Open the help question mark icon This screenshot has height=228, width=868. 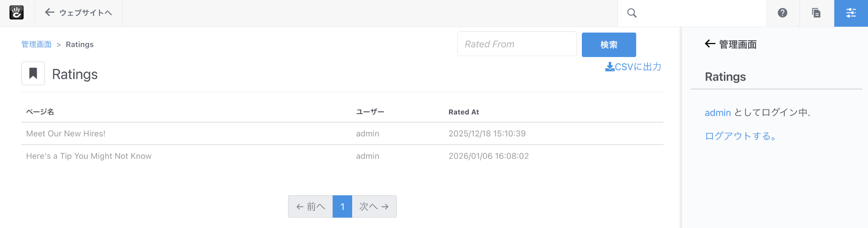pyautogui.click(x=782, y=13)
